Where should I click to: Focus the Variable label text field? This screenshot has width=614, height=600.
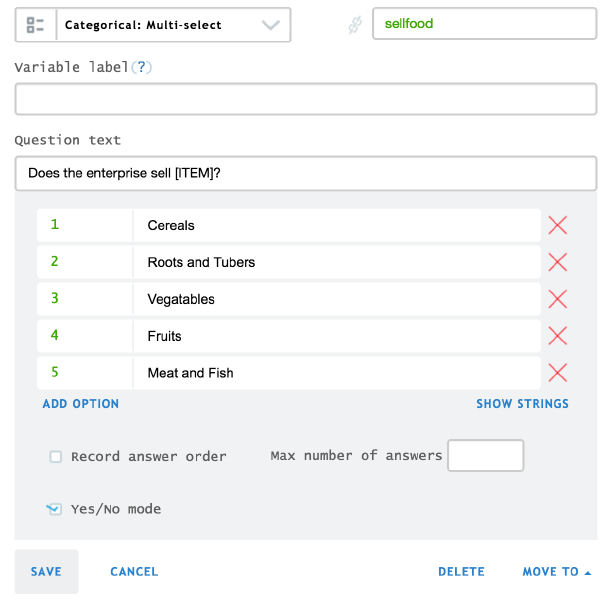point(305,100)
